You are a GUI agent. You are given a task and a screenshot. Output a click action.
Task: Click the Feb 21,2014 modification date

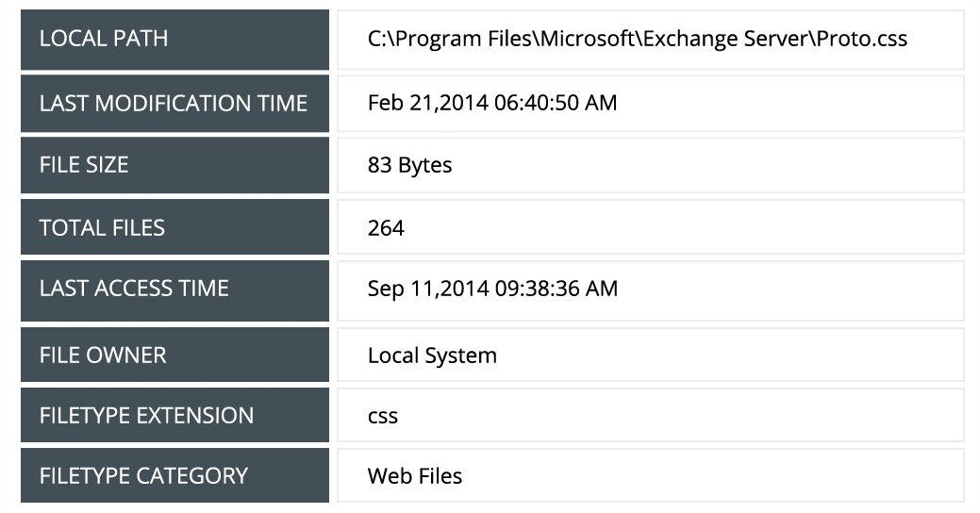tap(425, 102)
